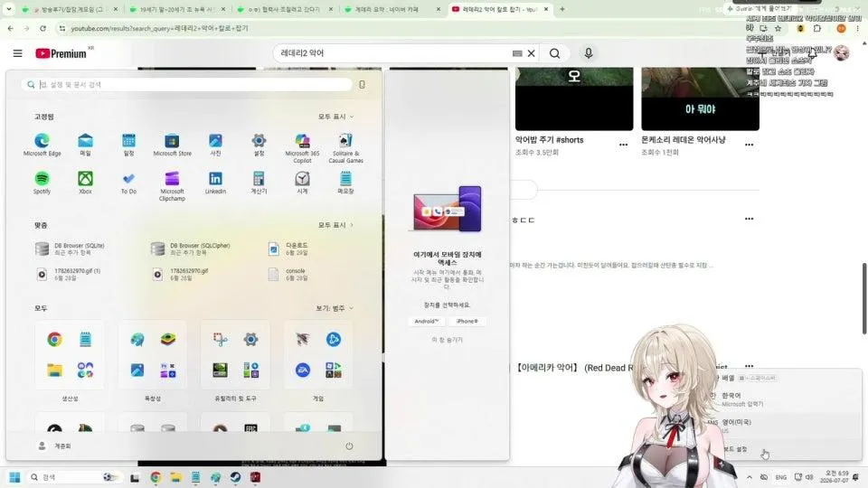Screen dimensions: 868x488
Task: Open Chrome from the taskbar
Action: [x=156, y=477]
